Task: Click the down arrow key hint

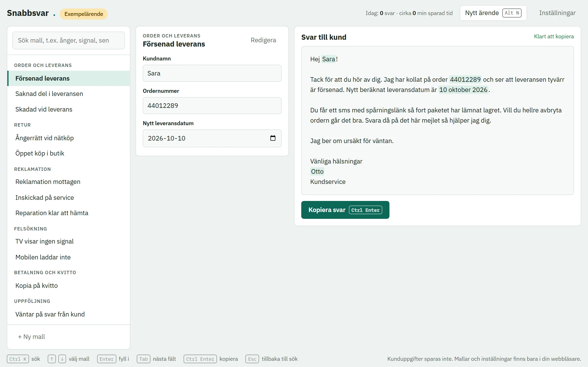Action: [62, 359]
